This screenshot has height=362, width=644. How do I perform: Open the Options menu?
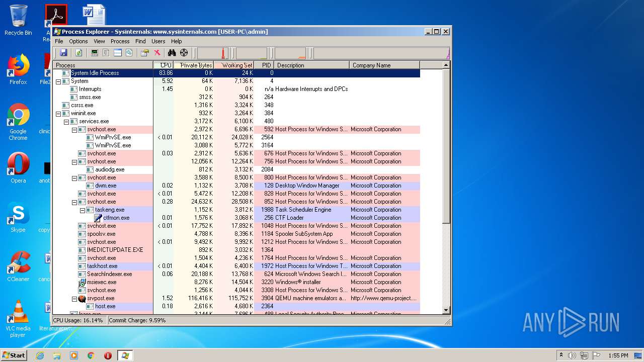click(78, 41)
